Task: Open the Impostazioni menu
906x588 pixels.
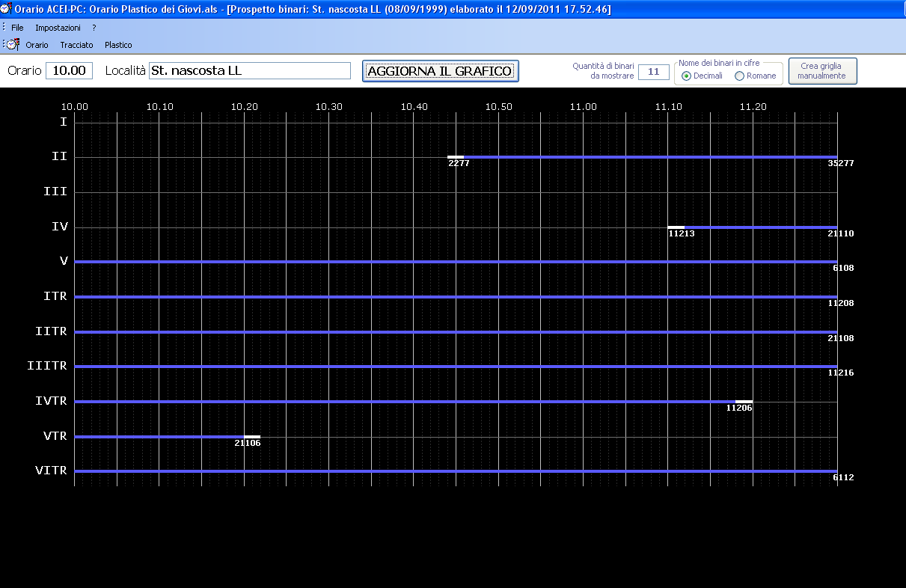Action: pos(58,28)
